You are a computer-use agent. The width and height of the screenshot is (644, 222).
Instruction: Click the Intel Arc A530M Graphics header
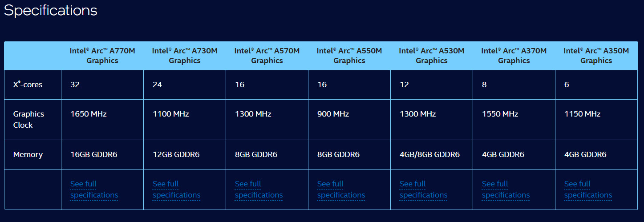[x=432, y=56]
